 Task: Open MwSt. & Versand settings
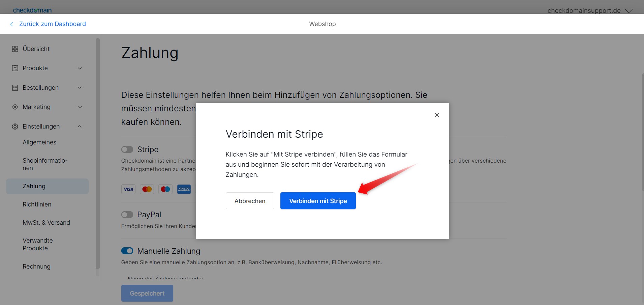[46, 222]
